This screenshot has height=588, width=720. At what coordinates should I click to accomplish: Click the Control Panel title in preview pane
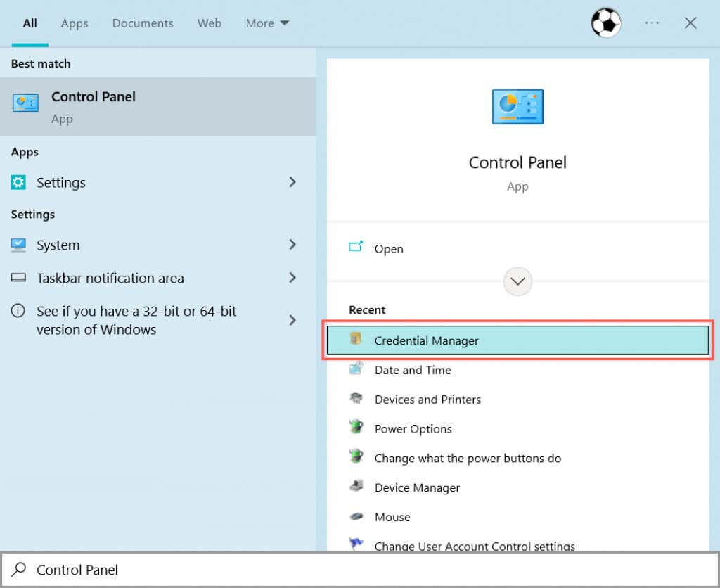click(x=517, y=162)
